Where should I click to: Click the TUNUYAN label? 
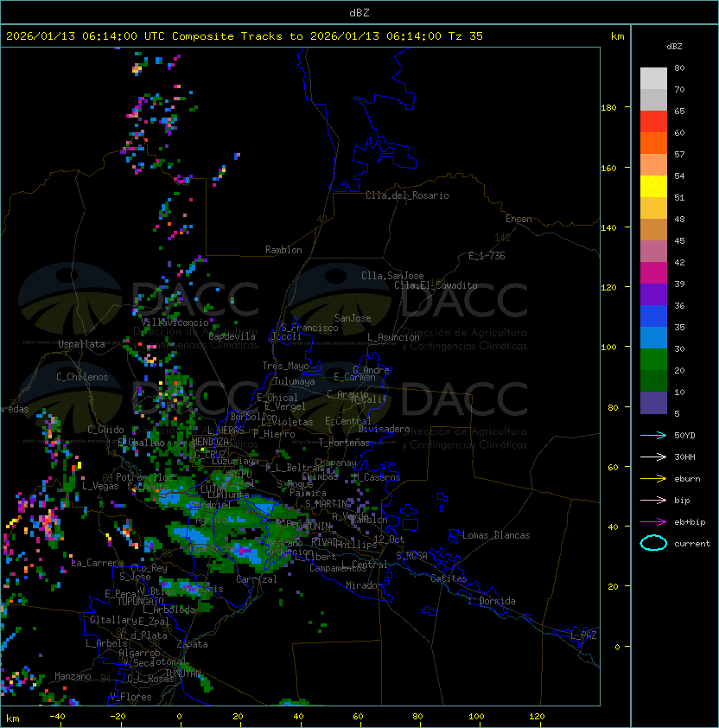point(183,674)
